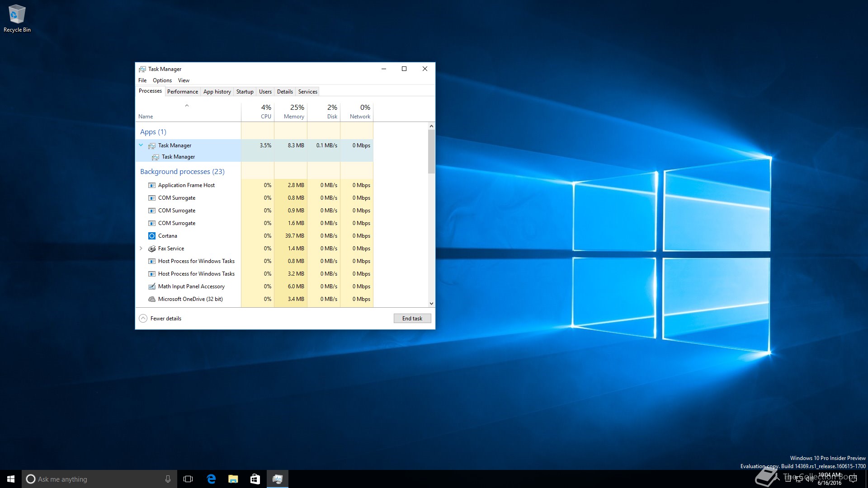Sort processes by the CPU column

pos(258,112)
